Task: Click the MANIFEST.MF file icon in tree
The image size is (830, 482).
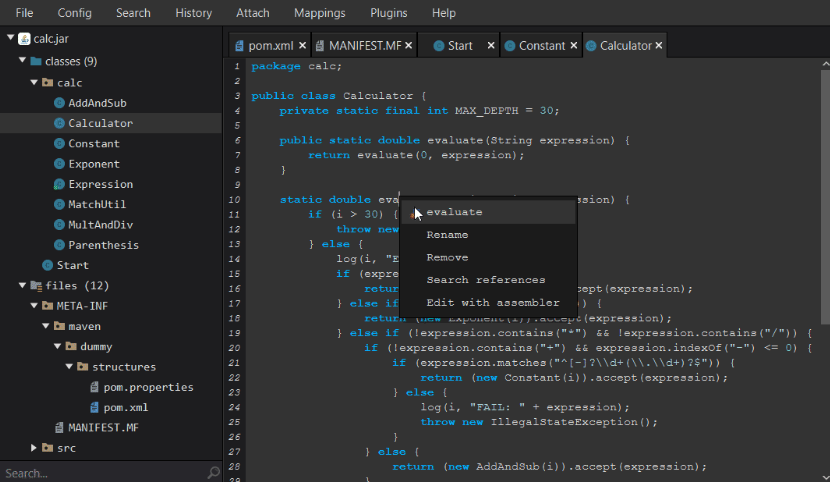Action: point(59,427)
